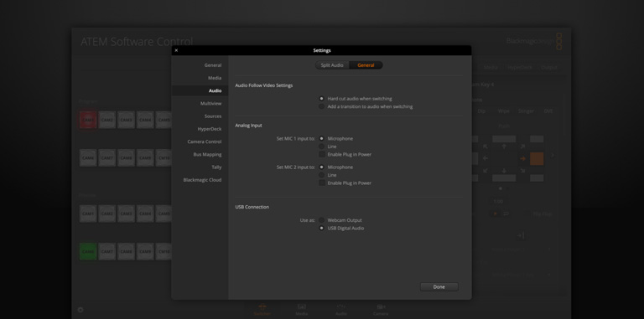644x319 pixels.
Task: Select Hard cut audio when switching
Action: coord(322,99)
